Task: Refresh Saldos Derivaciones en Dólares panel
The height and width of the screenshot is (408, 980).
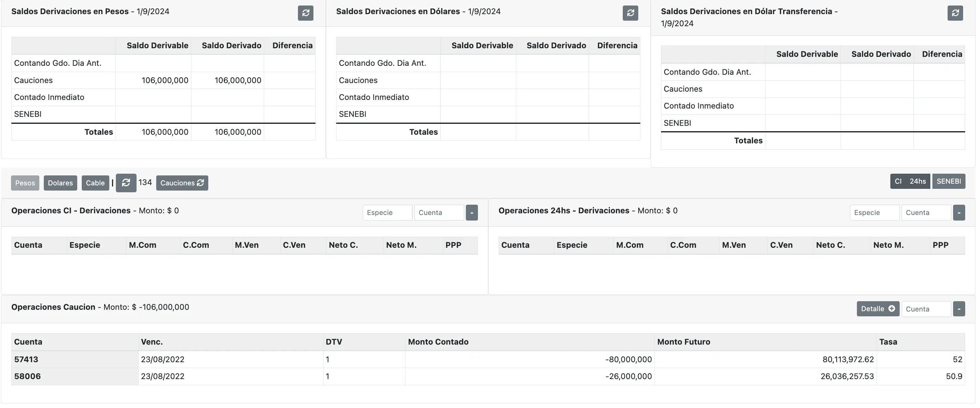Action: [x=630, y=13]
